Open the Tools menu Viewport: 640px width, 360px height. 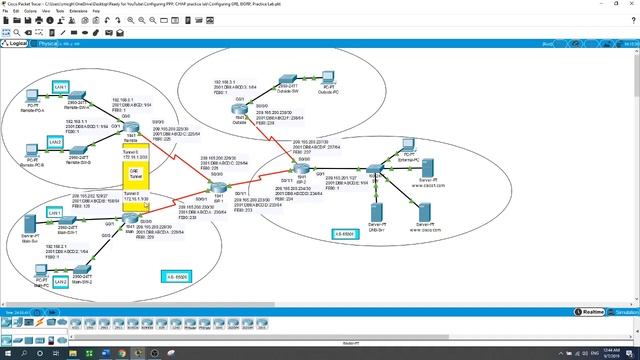pyautogui.click(x=60, y=11)
